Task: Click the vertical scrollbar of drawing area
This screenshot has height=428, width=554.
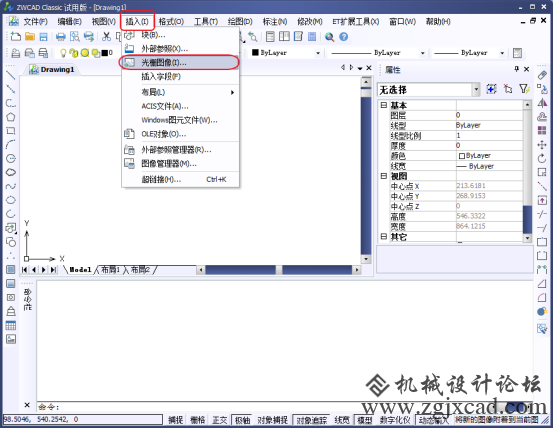Action: pyautogui.click(x=366, y=171)
